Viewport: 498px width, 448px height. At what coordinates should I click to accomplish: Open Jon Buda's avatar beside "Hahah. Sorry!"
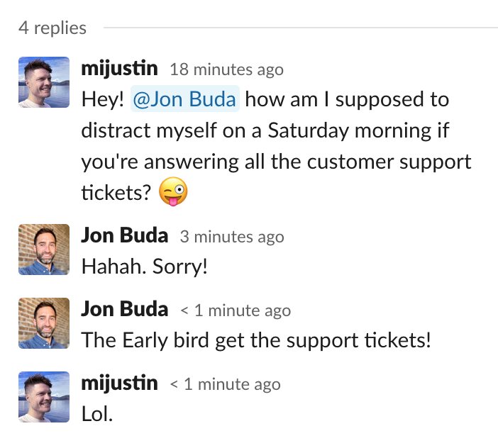(x=44, y=250)
